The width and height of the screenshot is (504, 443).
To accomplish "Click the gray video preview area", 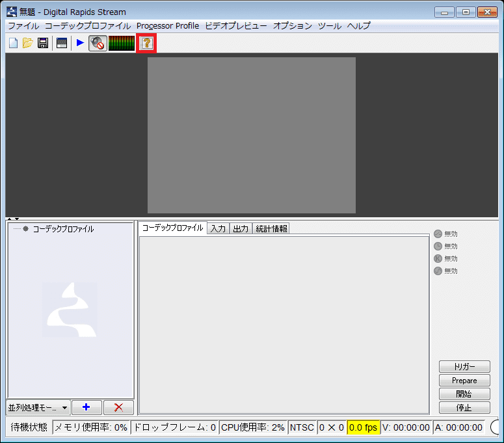I will 252,135.
